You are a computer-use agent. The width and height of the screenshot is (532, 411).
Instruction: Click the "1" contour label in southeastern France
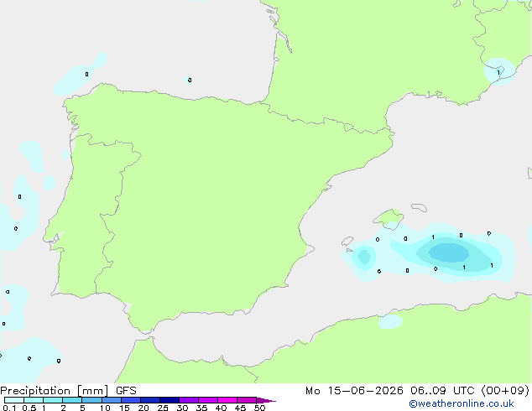498,73
